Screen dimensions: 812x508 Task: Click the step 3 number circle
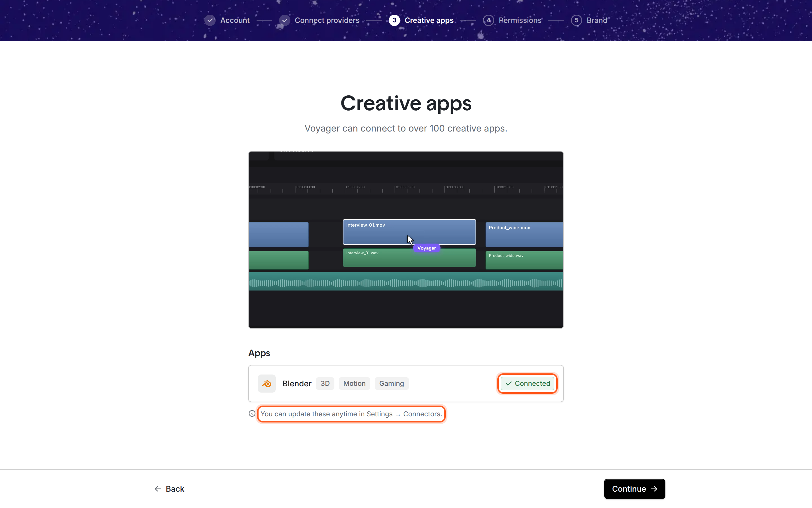point(394,20)
